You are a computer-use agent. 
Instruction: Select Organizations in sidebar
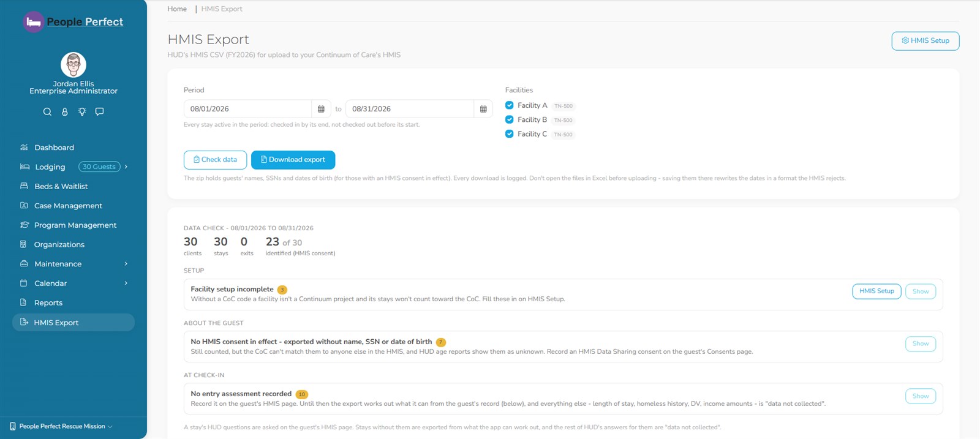click(x=59, y=244)
